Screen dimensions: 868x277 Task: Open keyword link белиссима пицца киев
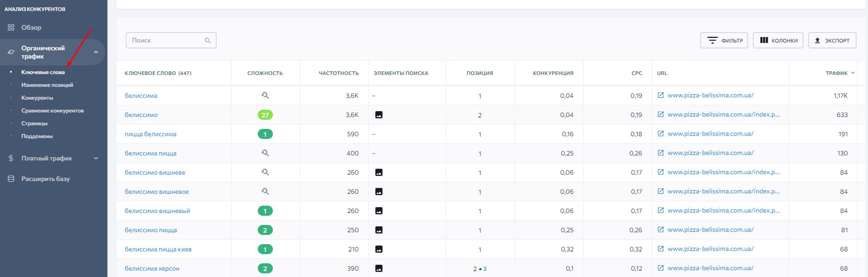158,250
